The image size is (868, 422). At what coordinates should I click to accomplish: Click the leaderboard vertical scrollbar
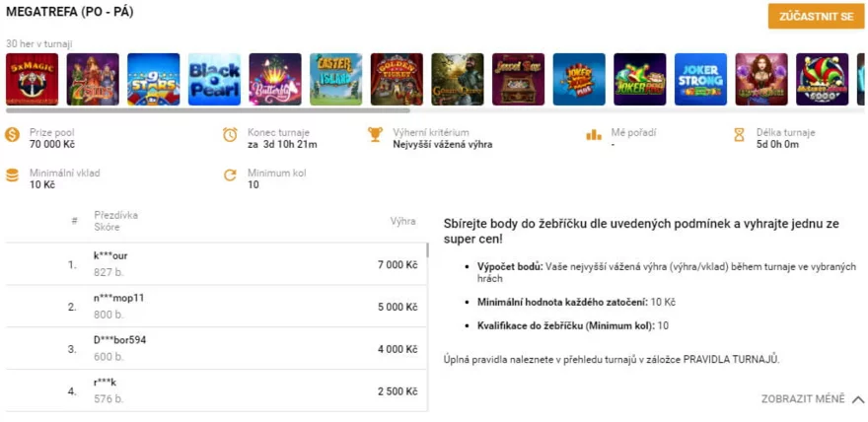point(427,250)
